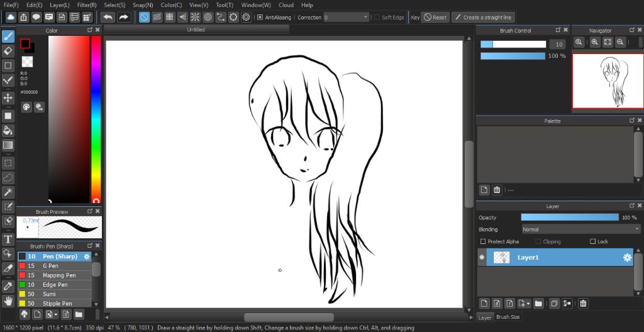
Task: Open the Layer menu
Action: point(60,5)
